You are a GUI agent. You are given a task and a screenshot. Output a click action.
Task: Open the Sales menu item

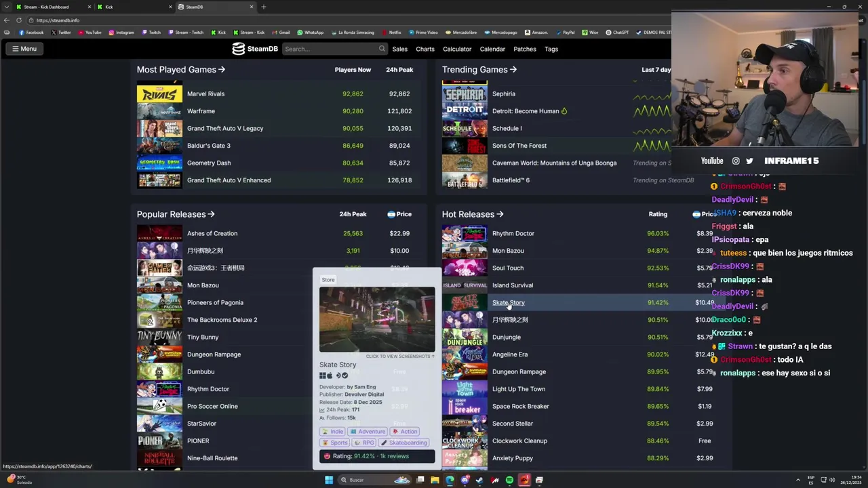click(x=400, y=49)
